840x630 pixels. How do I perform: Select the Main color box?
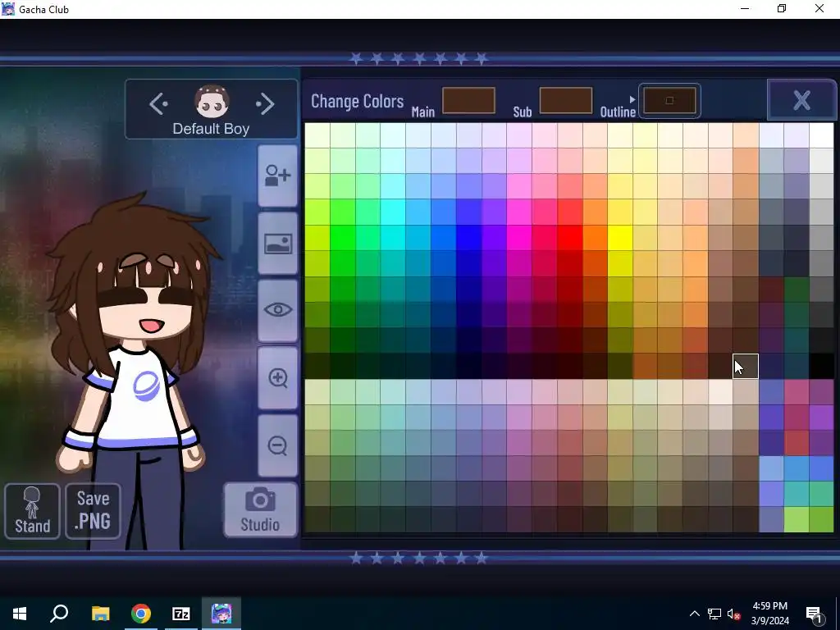click(x=468, y=100)
